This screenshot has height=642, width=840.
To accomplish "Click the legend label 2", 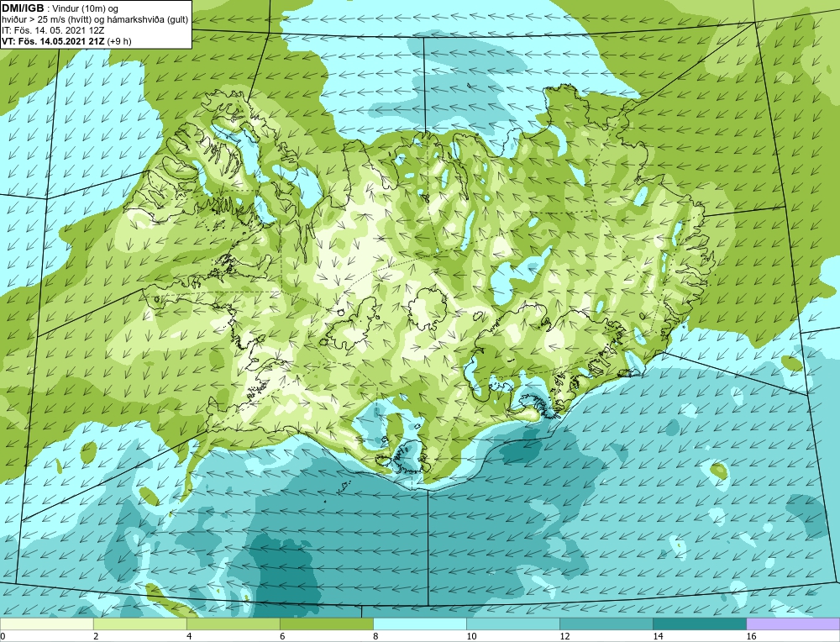I will click(96, 636).
